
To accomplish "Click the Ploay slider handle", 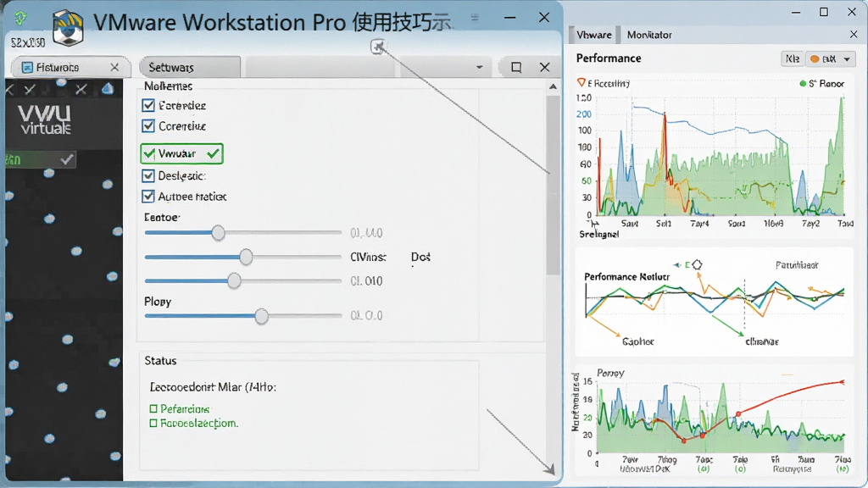I will click(261, 316).
